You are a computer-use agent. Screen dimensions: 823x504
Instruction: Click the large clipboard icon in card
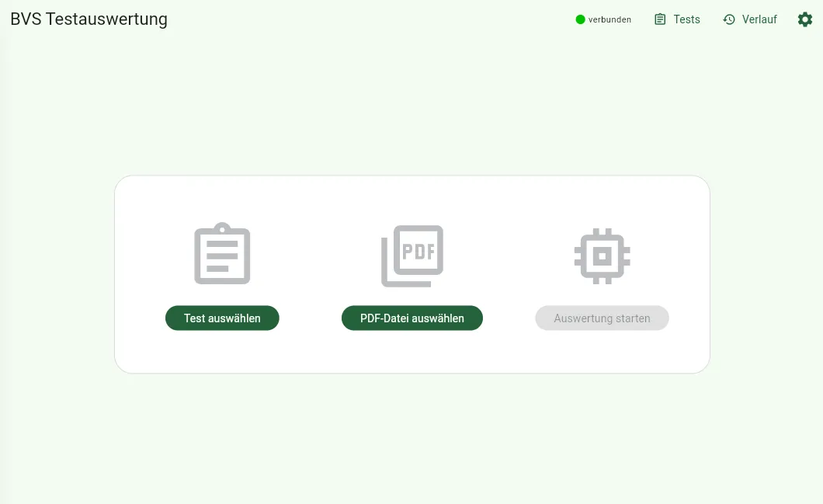[x=222, y=254]
